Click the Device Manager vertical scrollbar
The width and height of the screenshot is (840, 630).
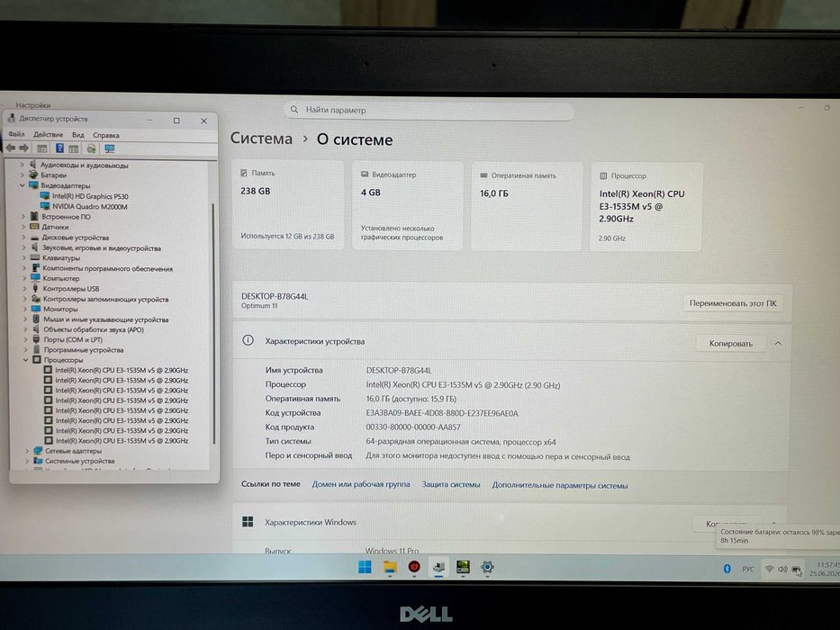[213, 324]
